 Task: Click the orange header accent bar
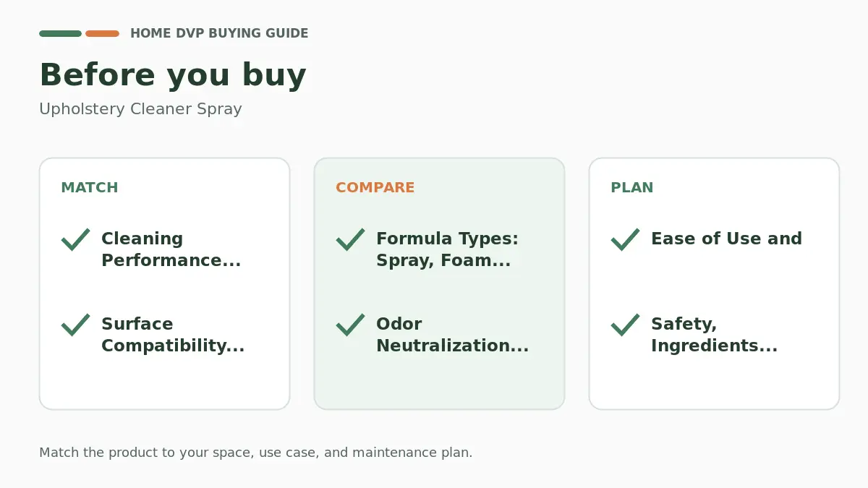102,33
